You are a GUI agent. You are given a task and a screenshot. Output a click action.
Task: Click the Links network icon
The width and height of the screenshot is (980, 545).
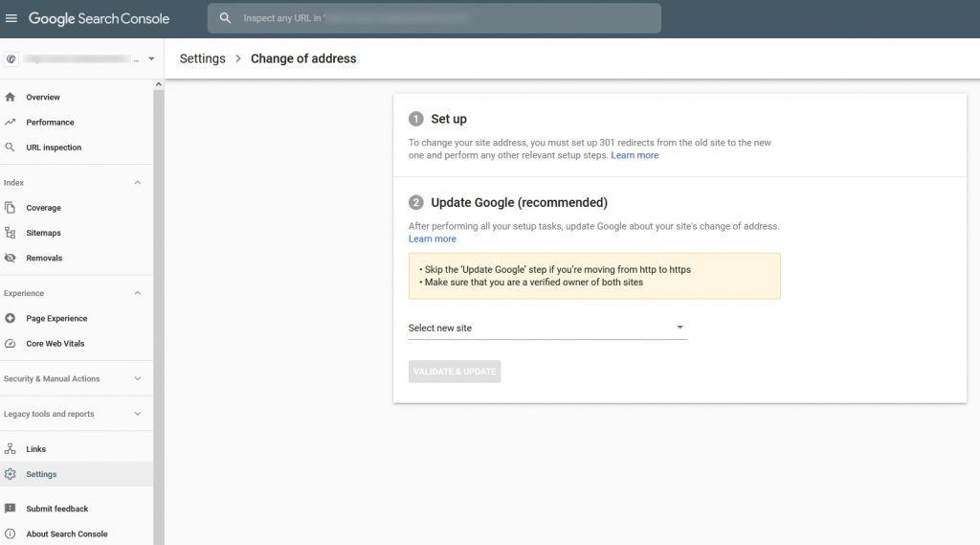click(10, 448)
